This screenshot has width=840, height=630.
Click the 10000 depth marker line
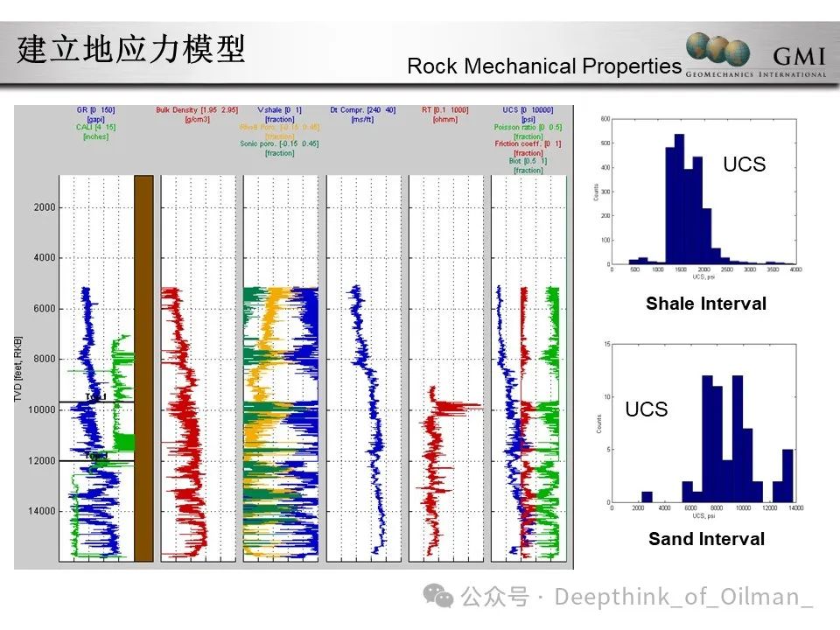[x=96, y=402]
